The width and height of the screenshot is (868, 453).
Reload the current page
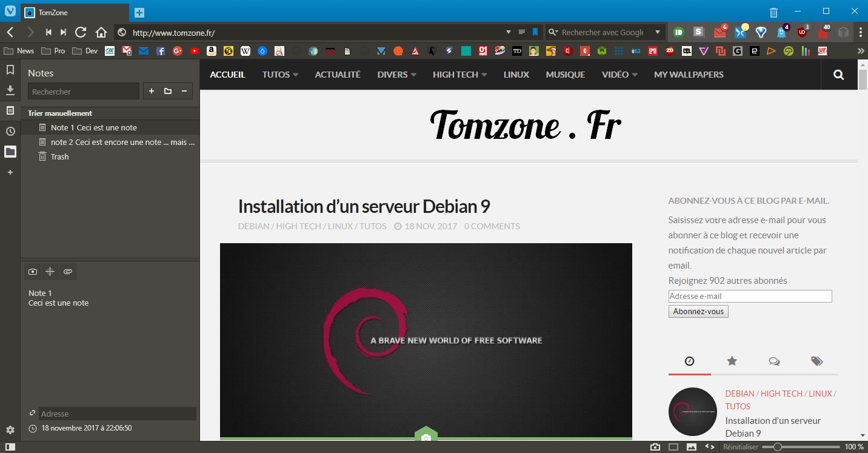81,32
